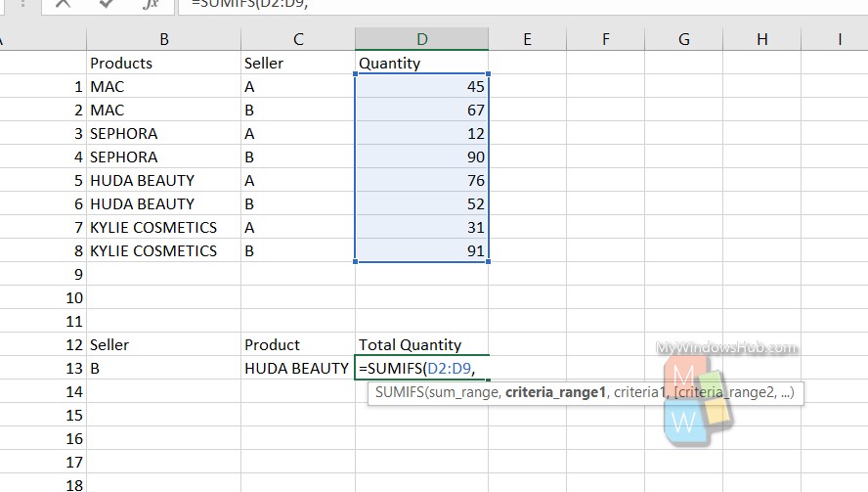Click seller A cell in the MAC row 1

(x=298, y=86)
